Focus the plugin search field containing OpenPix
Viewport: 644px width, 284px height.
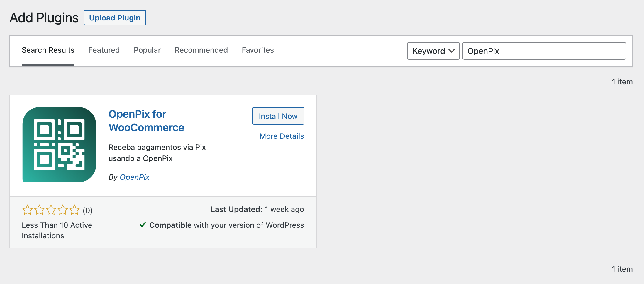[x=544, y=51]
